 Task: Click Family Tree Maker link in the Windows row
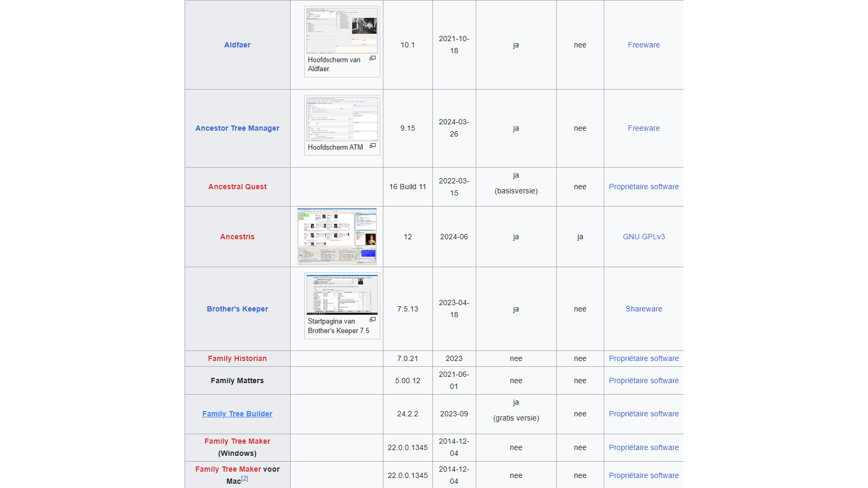tap(237, 441)
